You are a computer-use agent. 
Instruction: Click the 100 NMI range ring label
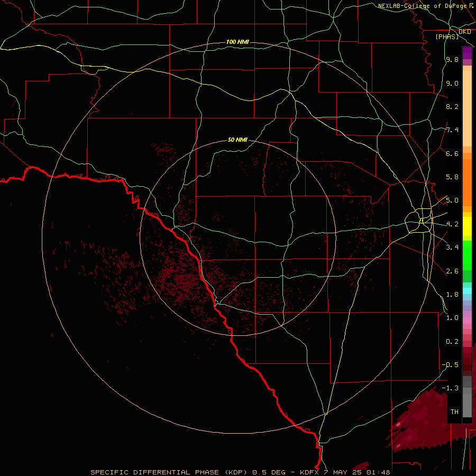237,42
